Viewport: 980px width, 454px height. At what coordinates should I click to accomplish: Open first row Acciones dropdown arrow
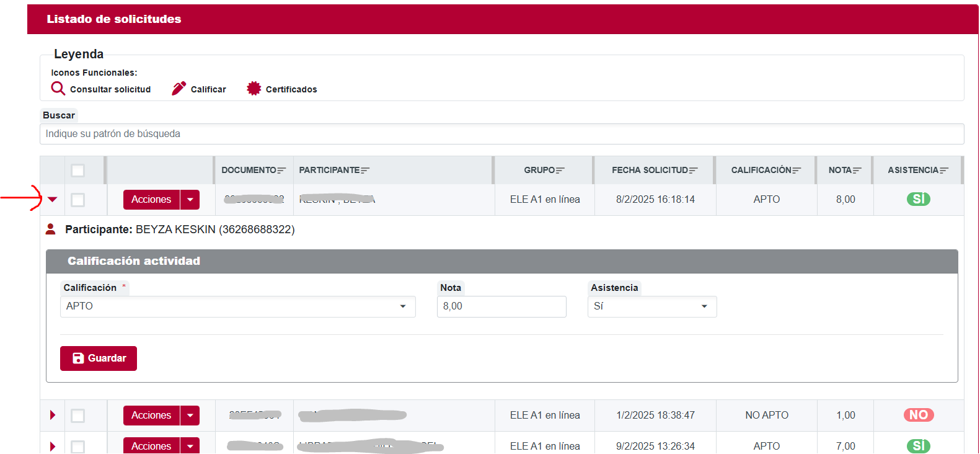[190, 200]
